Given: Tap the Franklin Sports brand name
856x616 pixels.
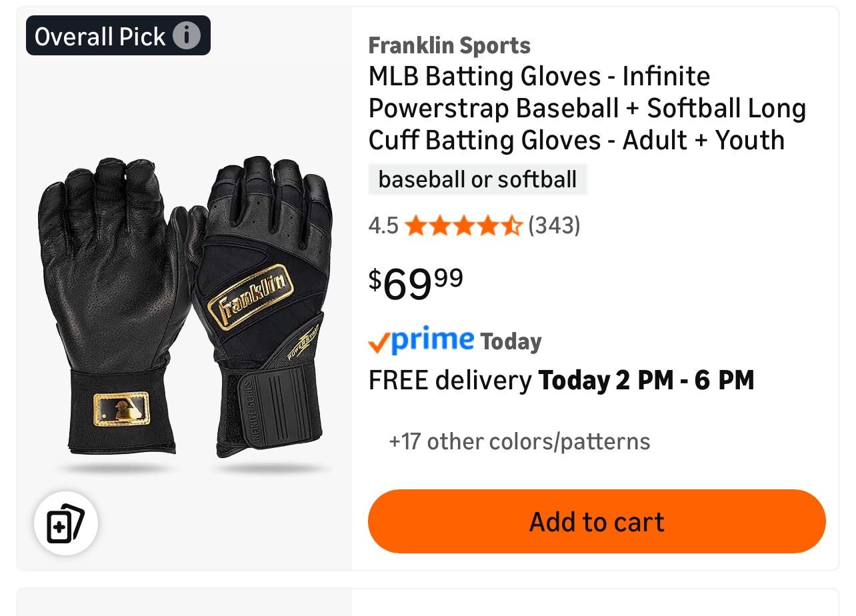Looking at the screenshot, I should [449, 45].
